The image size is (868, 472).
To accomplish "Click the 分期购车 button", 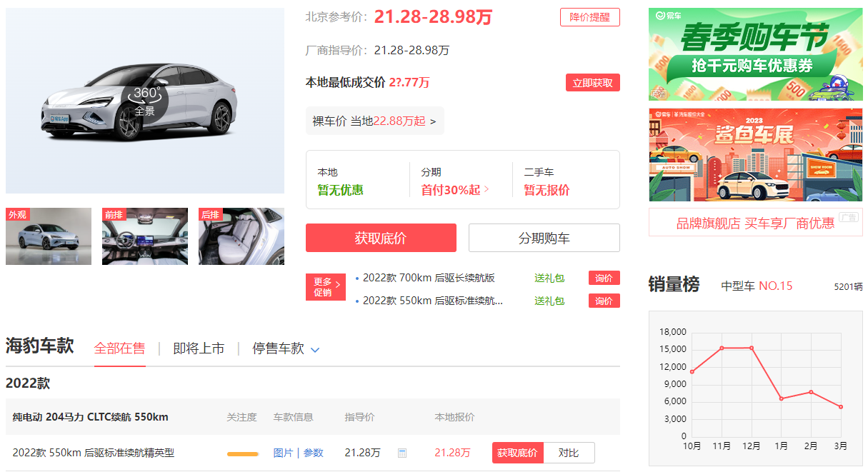I will (544, 238).
